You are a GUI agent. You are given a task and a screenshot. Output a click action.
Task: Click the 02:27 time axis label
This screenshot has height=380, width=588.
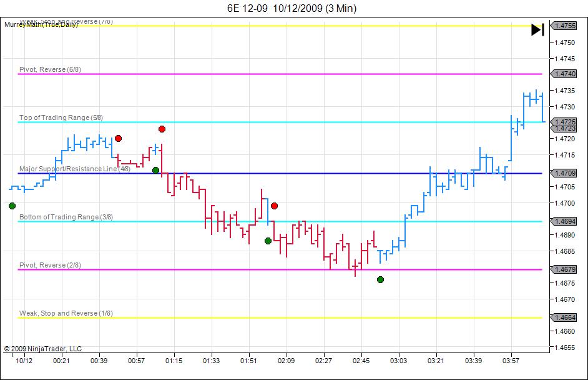coord(323,361)
